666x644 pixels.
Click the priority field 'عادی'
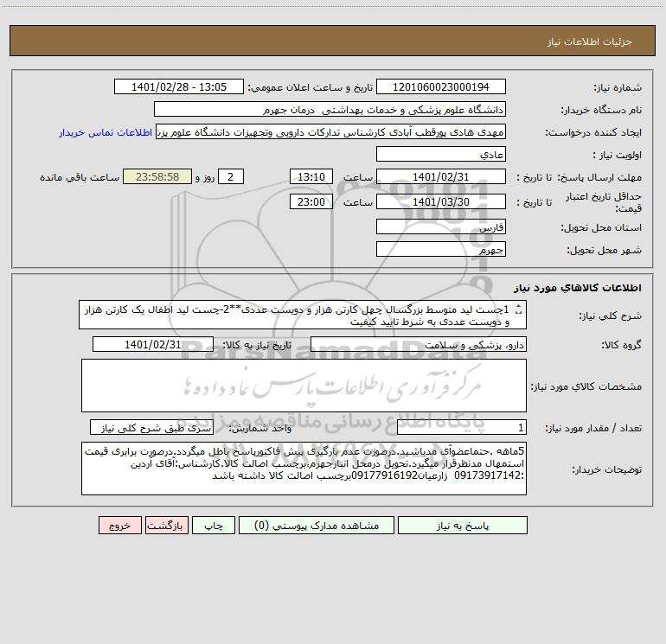coord(441,154)
